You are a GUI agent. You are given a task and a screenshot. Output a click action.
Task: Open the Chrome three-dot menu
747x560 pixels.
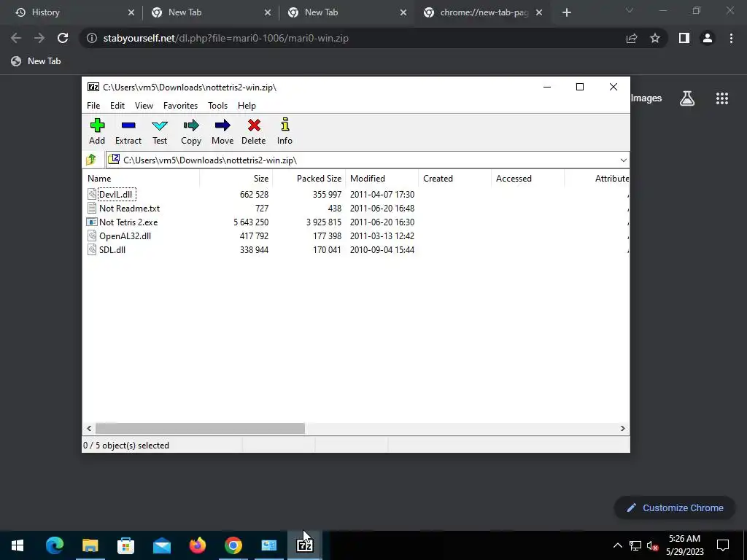731,38
